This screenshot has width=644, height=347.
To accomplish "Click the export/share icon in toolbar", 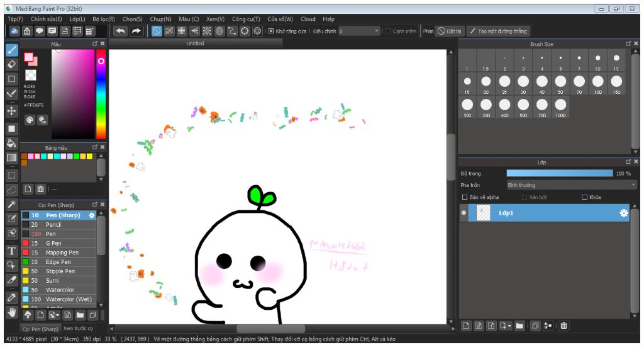I will pos(27,31).
